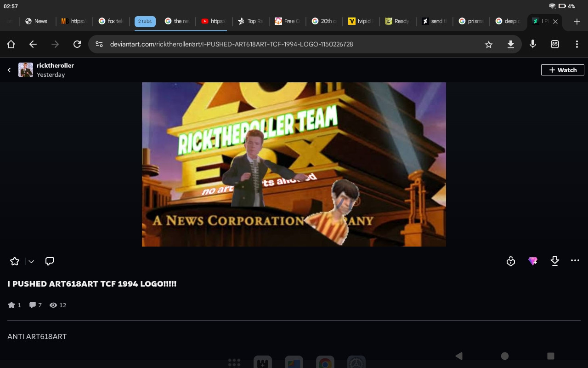Image resolution: width=588 pixels, height=368 pixels.
Task: Navigate forward in Chrome
Action: (x=55, y=44)
